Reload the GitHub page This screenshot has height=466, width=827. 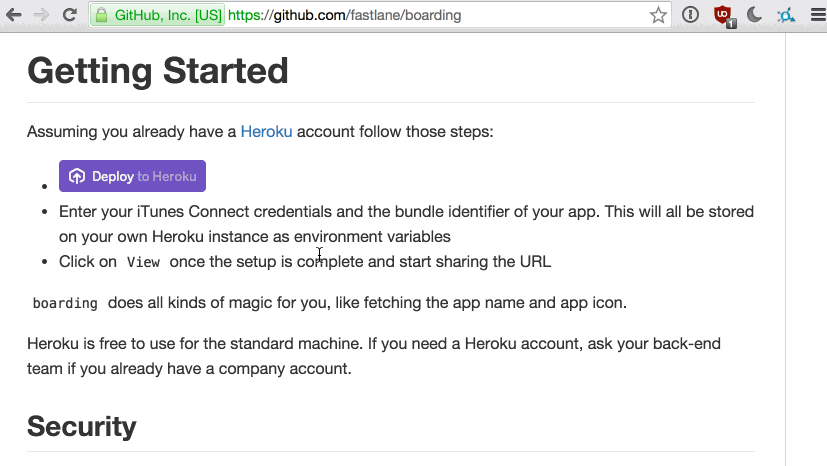click(x=70, y=15)
